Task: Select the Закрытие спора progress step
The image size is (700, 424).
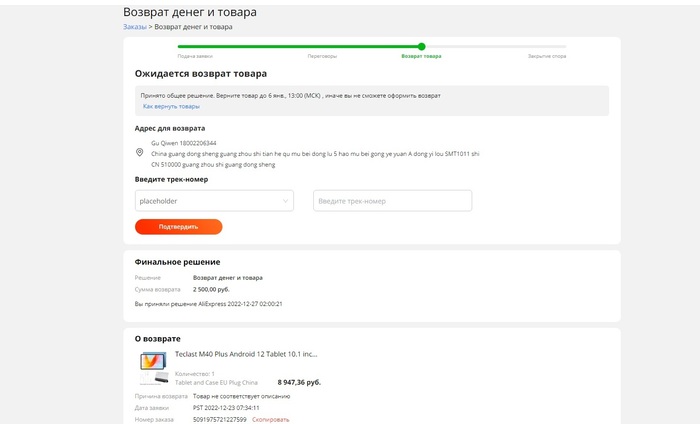Action: 547,56
